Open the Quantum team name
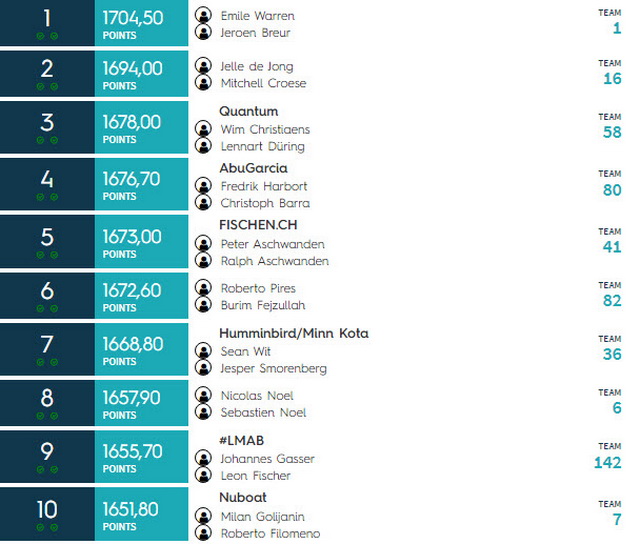Viewport: 640px width, 544px height. tap(249, 111)
